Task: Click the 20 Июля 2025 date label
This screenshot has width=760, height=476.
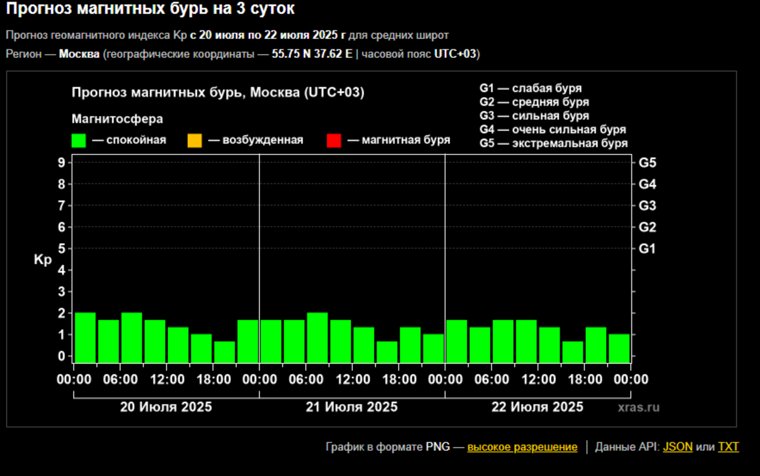Action: tap(166, 407)
